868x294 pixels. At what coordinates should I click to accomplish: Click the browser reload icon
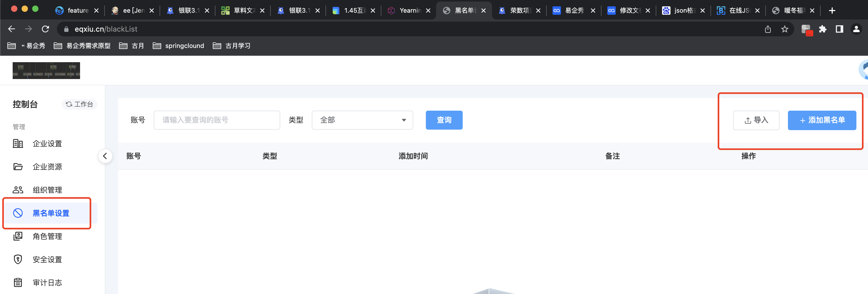[x=46, y=29]
